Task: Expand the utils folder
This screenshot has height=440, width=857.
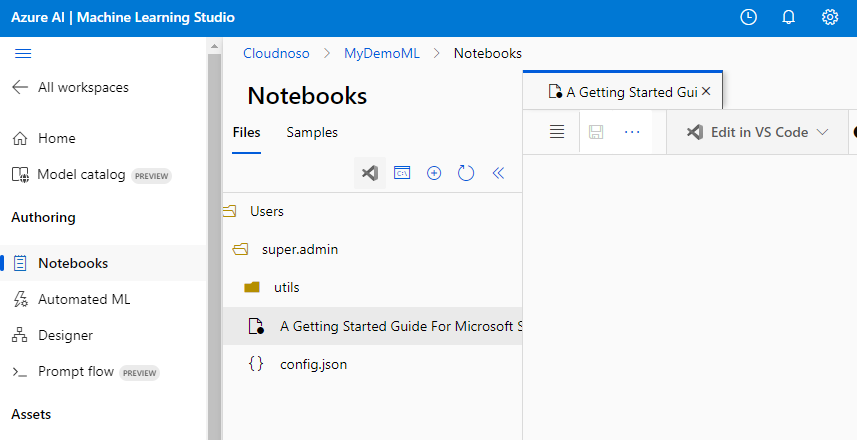Action: [286, 287]
